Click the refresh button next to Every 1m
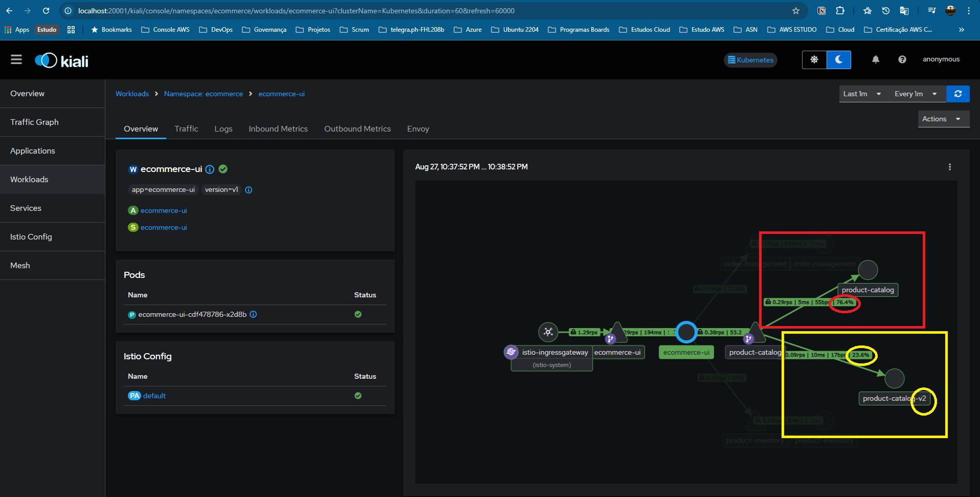 coord(957,94)
